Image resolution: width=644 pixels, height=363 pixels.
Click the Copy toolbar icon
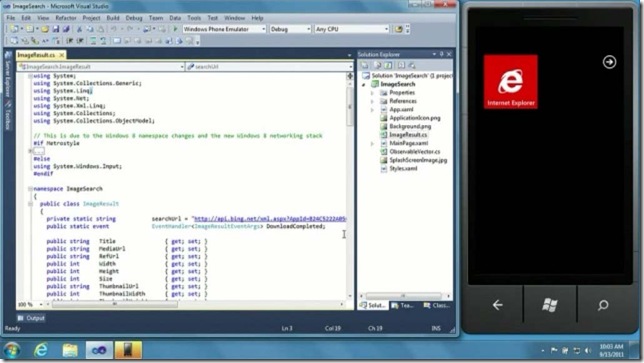click(90, 29)
